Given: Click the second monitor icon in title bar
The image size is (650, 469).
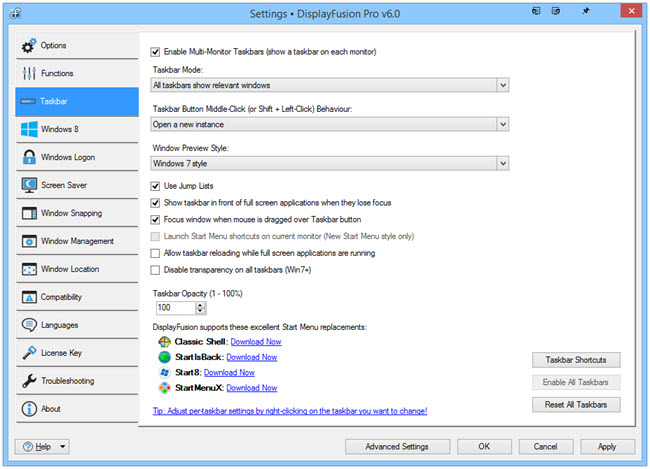Looking at the screenshot, I should pyautogui.click(x=556, y=11).
